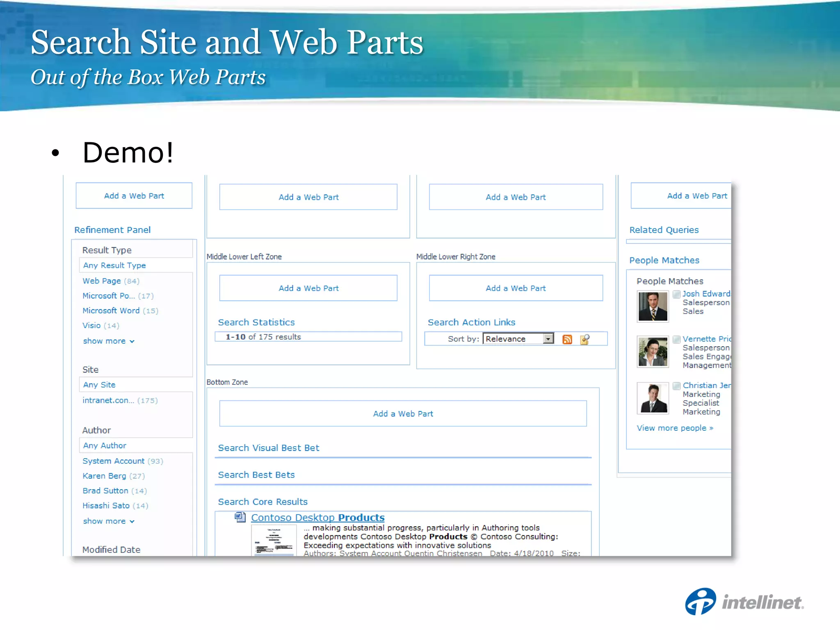Viewport: 840px width, 630px height.
Task: Click the Modified Date refinement heading
Action: [111, 550]
